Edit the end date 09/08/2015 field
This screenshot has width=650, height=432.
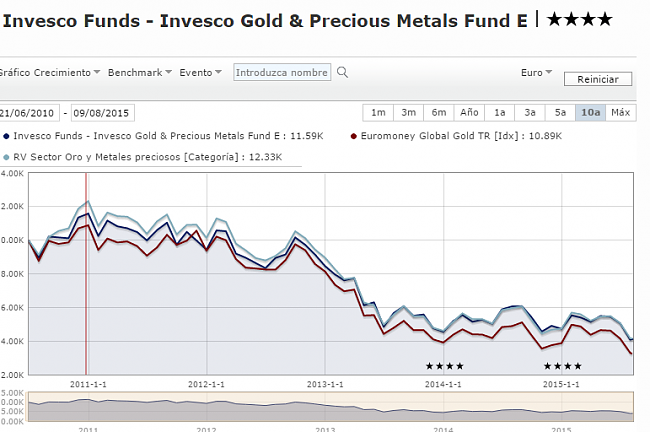[x=102, y=113]
